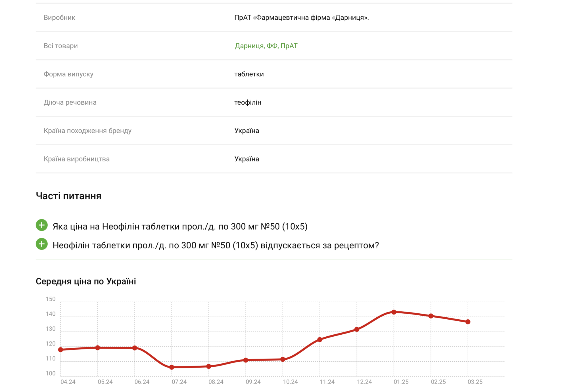Click the 09.24 price data point
This screenshot has width=568, height=392.
pyautogui.click(x=246, y=360)
